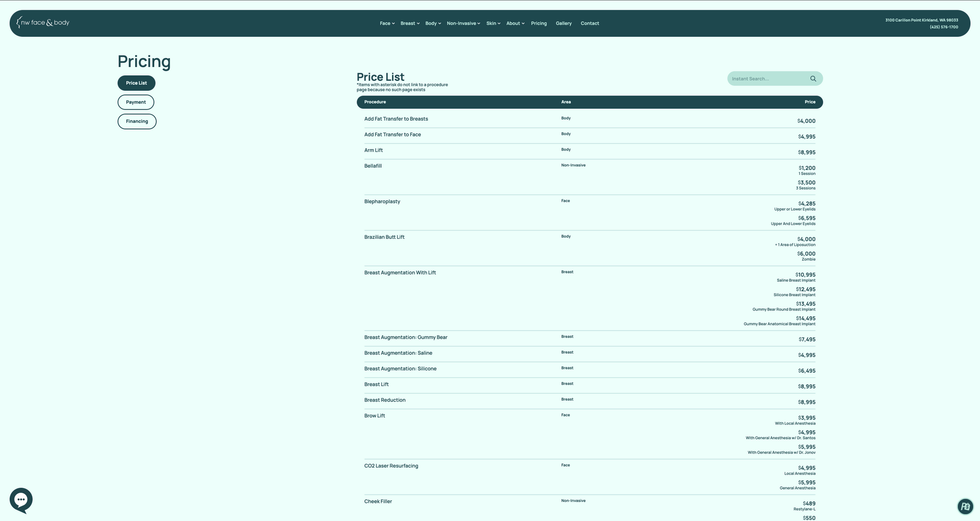Expand the About dropdown menu
980x521 pixels.
515,24
